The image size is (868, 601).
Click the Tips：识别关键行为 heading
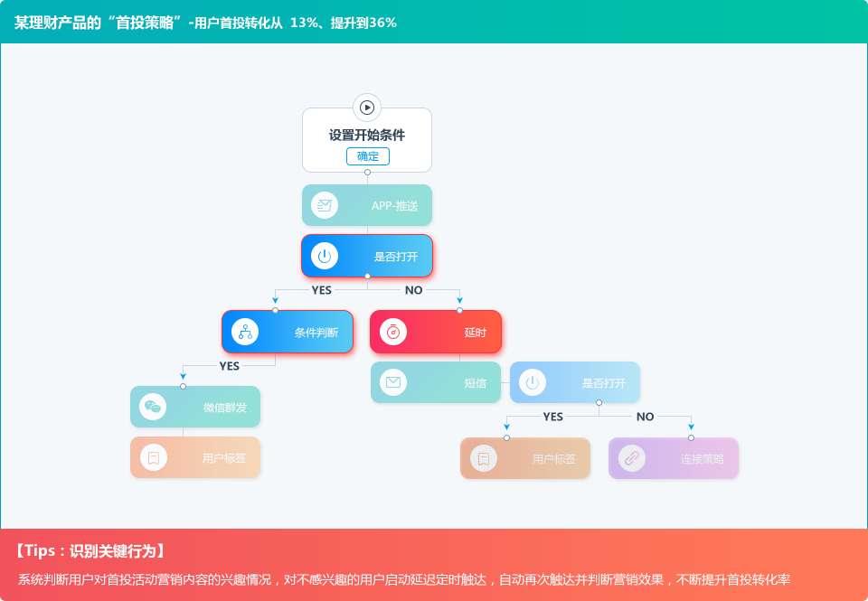[x=90, y=550]
